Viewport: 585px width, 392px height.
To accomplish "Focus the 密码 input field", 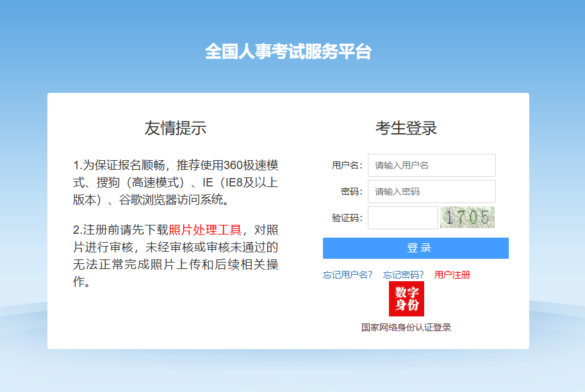I will pos(432,192).
